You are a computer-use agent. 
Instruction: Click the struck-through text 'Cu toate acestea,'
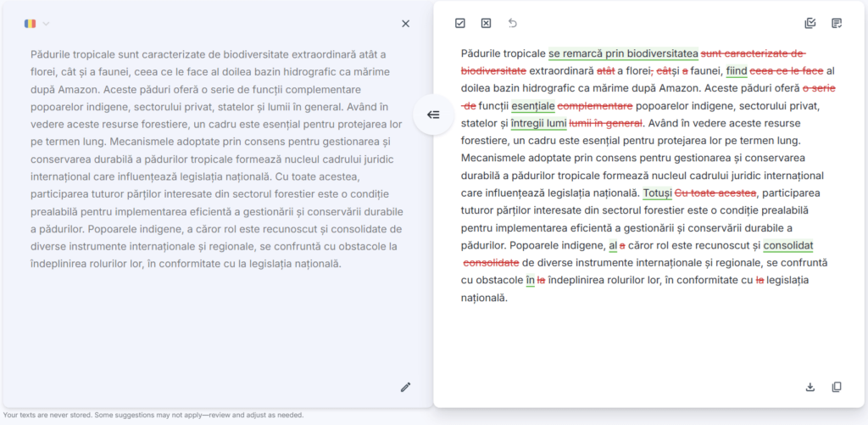tap(715, 193)
